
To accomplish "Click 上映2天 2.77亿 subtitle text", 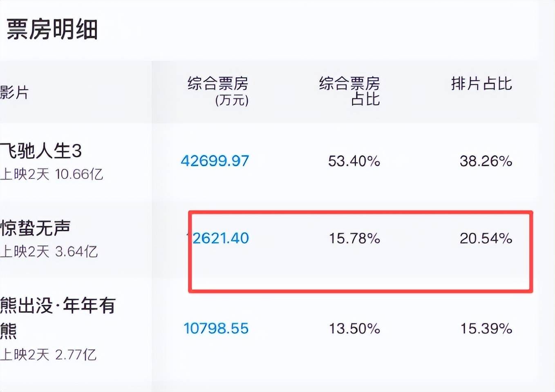I will [48, 354].
